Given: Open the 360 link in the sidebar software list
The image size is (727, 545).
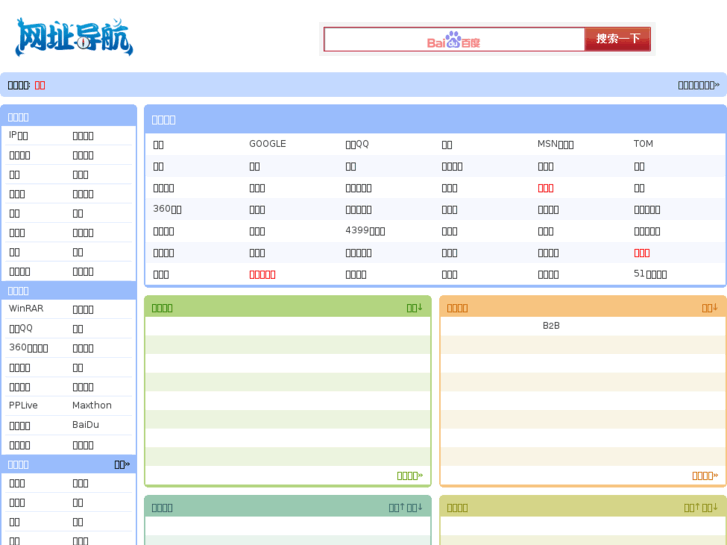Looking at the screenshot, I should 28,348.
